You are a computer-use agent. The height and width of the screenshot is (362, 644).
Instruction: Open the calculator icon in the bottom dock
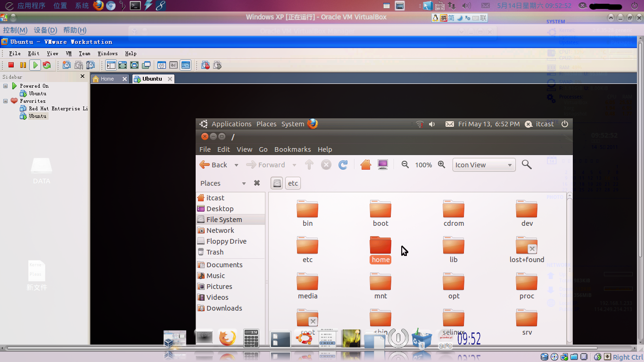point(251,338)
